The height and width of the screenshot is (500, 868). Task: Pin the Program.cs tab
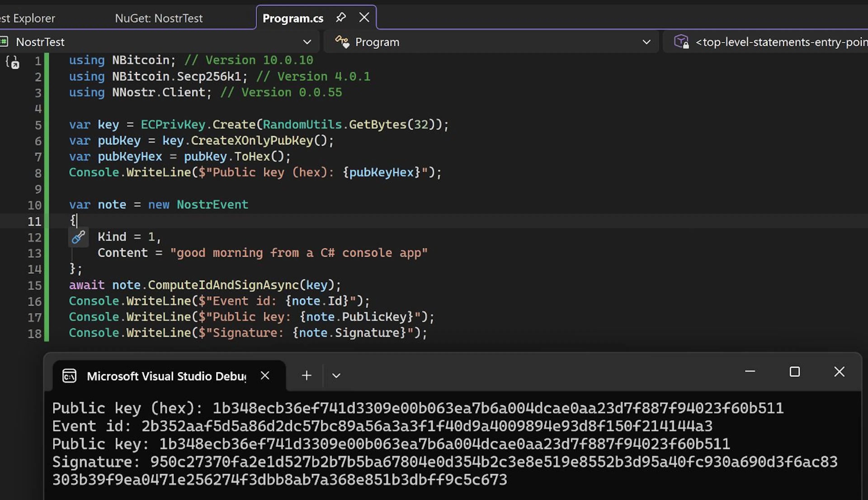point(340,17)
